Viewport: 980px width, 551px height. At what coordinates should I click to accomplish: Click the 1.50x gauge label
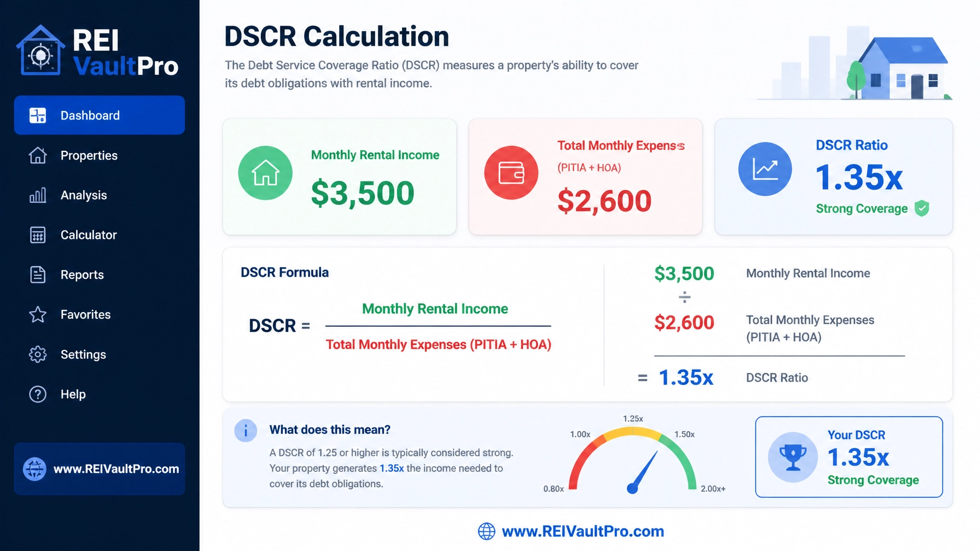tap(685, 435)
